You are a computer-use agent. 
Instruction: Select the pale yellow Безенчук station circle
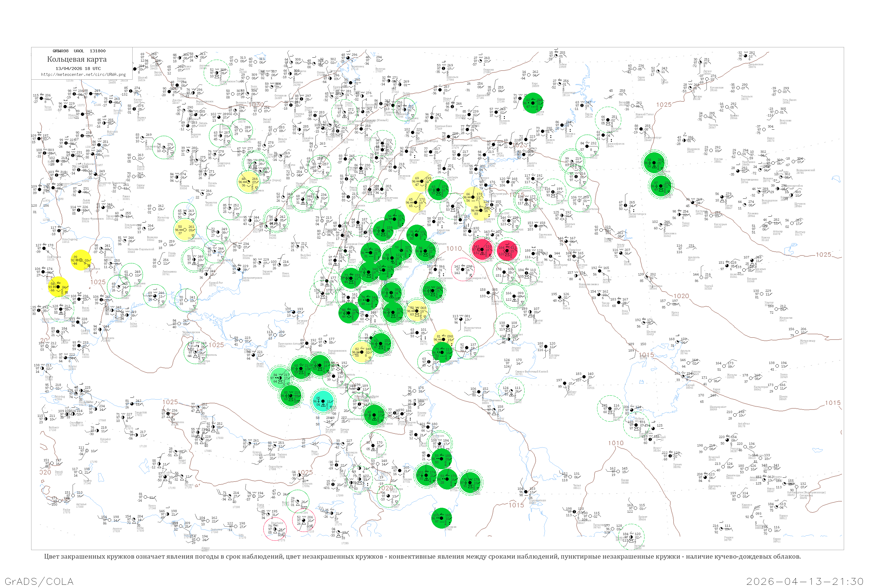point(480,211)
